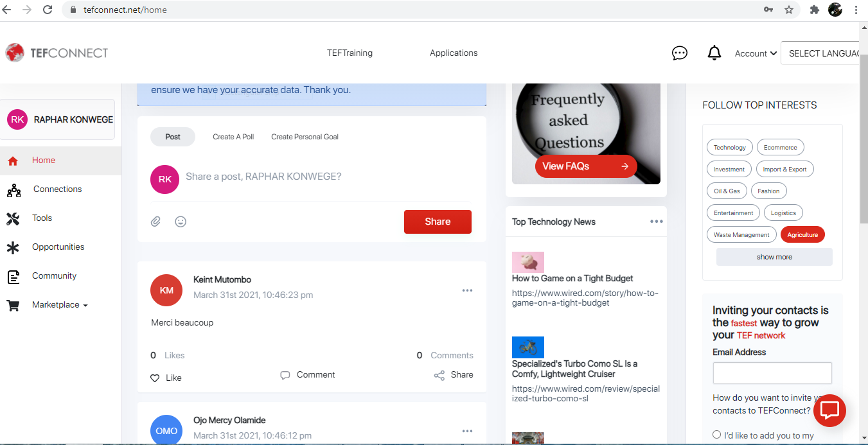Reload the page with refresh icon
Viewport: 868px width, 445px height.
click(x=48, y=10)
